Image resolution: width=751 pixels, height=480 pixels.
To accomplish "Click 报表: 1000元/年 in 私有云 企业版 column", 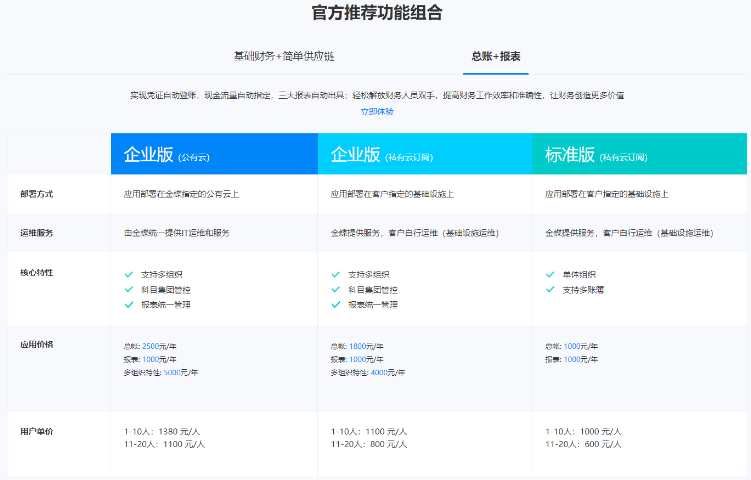I will pos(357,359).
